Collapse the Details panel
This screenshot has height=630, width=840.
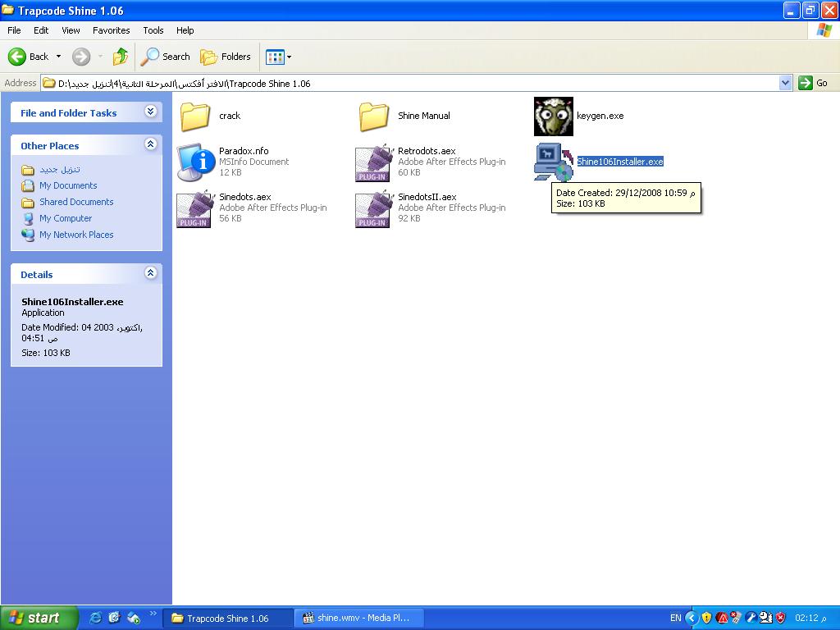point(151,272)
